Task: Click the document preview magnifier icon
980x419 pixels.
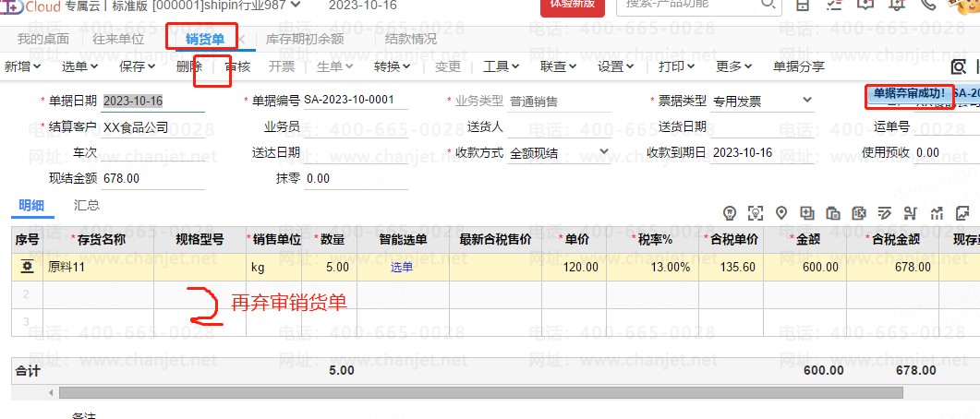Action: (958, 66)
